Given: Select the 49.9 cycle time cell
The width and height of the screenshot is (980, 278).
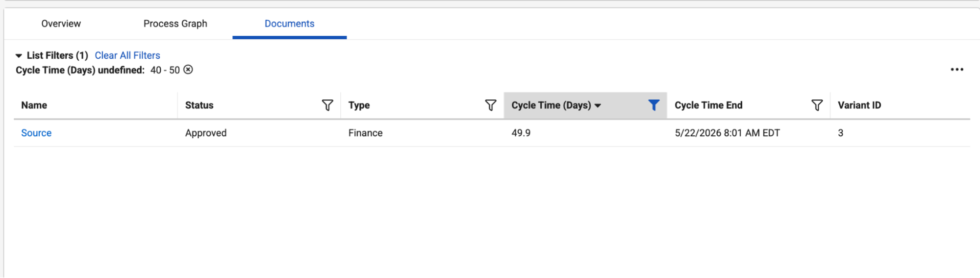Looking at the screenshot, I should point(521,133).
